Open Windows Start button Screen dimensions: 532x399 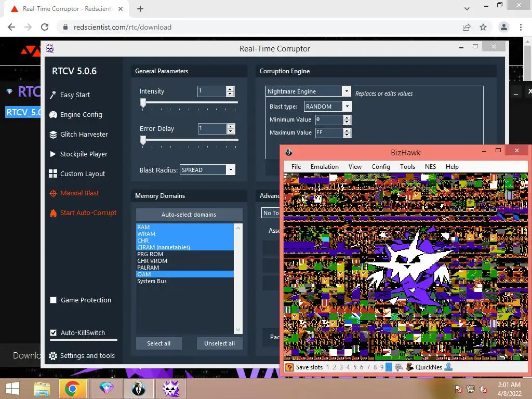point(12,389)
